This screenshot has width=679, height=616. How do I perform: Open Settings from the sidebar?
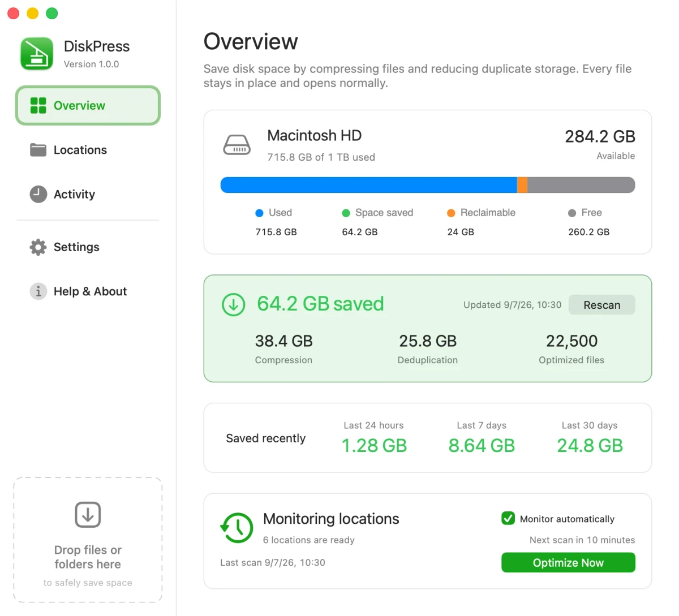[88, 247]
